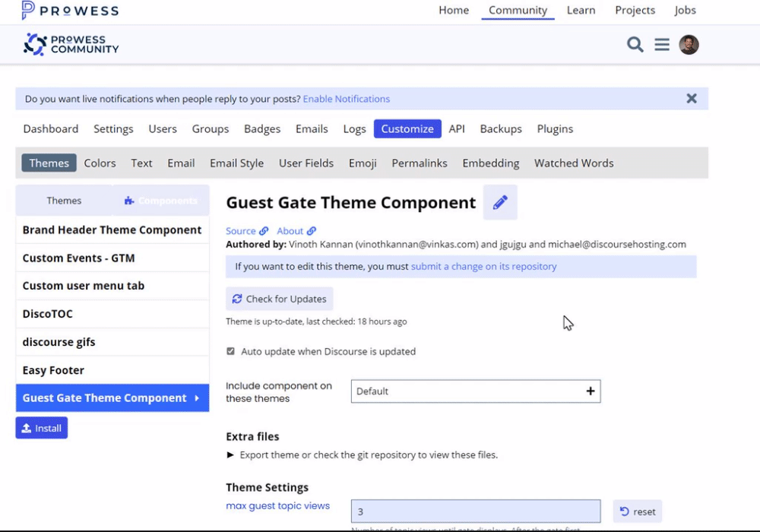Open the Default themes combo box
This screenshot has height=532, width=760.
click(x=476, y=391)
